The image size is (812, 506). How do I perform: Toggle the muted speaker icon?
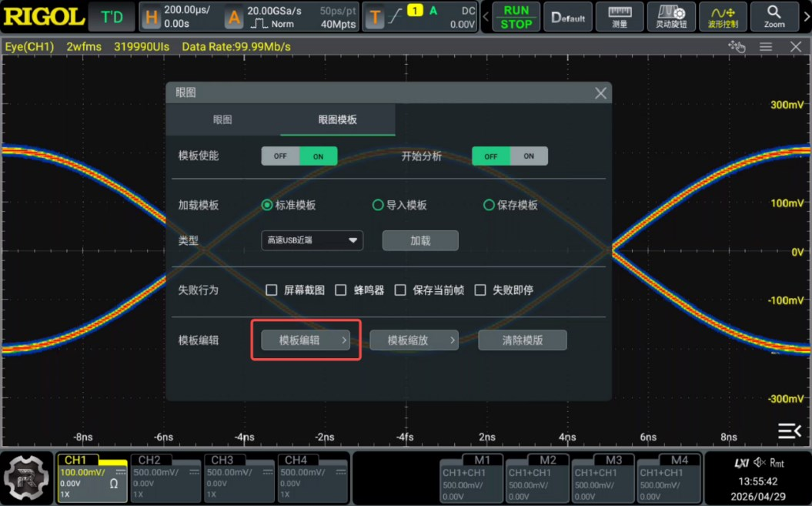[759, 462]
